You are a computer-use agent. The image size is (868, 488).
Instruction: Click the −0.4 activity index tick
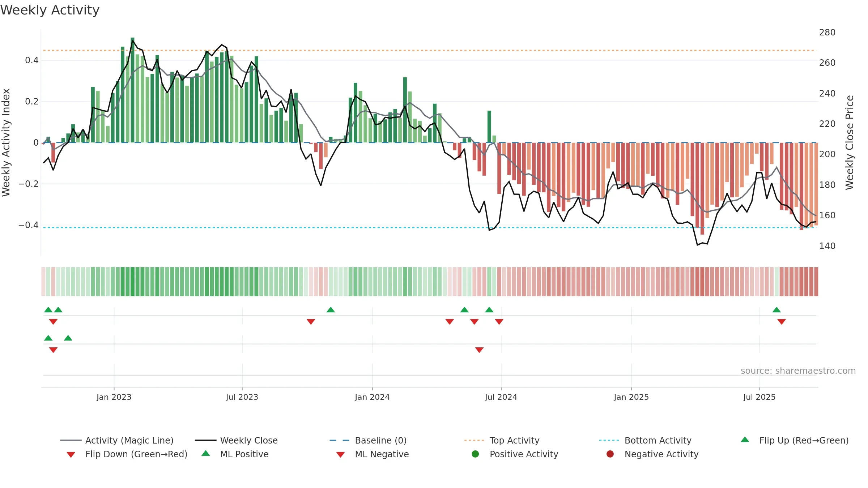29,225
